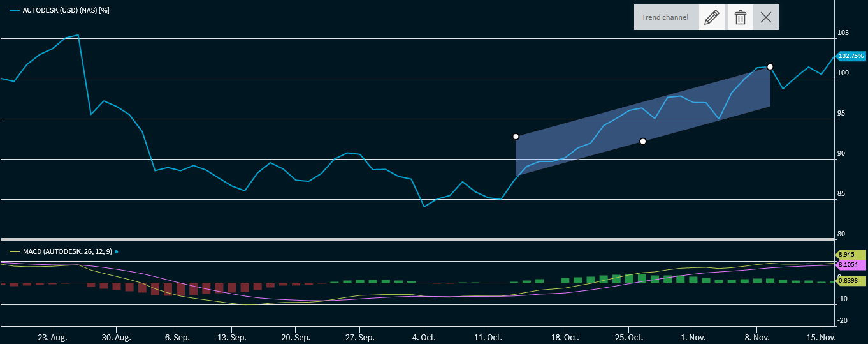Select the trend channel's lower middle handle
The height and width of the screenshot is (344, 868).
pos(643,141)
